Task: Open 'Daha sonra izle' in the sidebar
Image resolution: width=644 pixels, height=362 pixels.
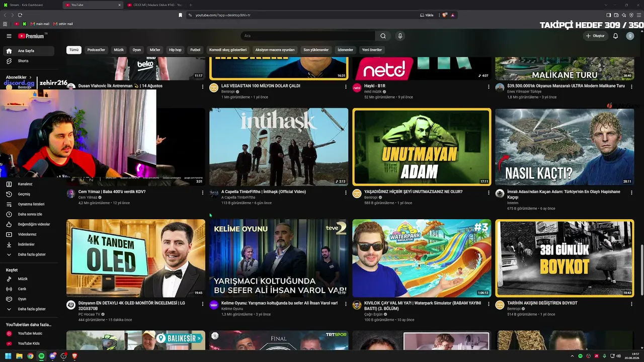Action: 28,214
